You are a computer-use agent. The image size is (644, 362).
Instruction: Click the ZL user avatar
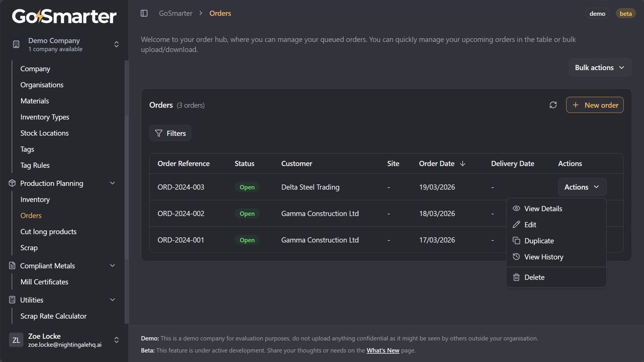pyautogui.click(x=16, y=340)
